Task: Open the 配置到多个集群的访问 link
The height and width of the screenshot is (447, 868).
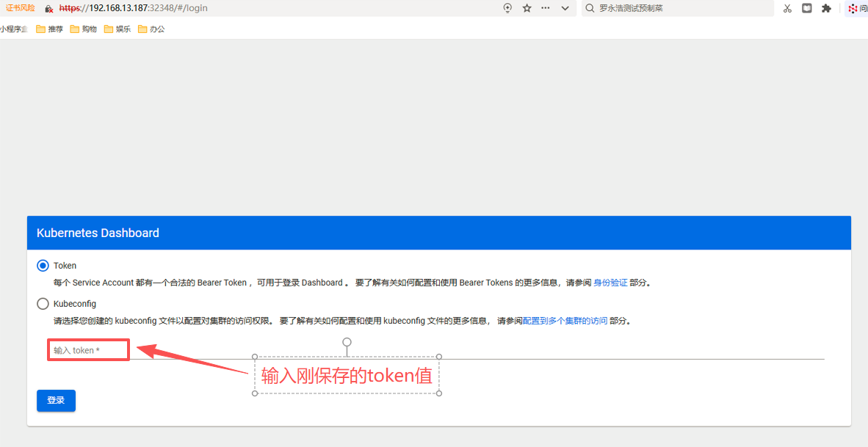Action: [565, 321]
